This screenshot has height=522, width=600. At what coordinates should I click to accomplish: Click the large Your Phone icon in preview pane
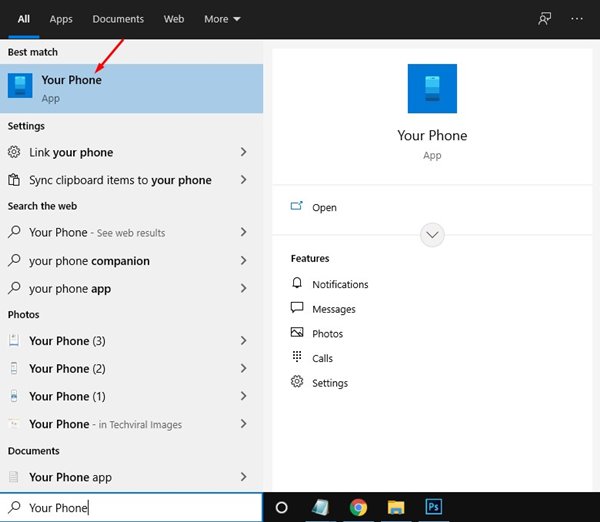432,88
